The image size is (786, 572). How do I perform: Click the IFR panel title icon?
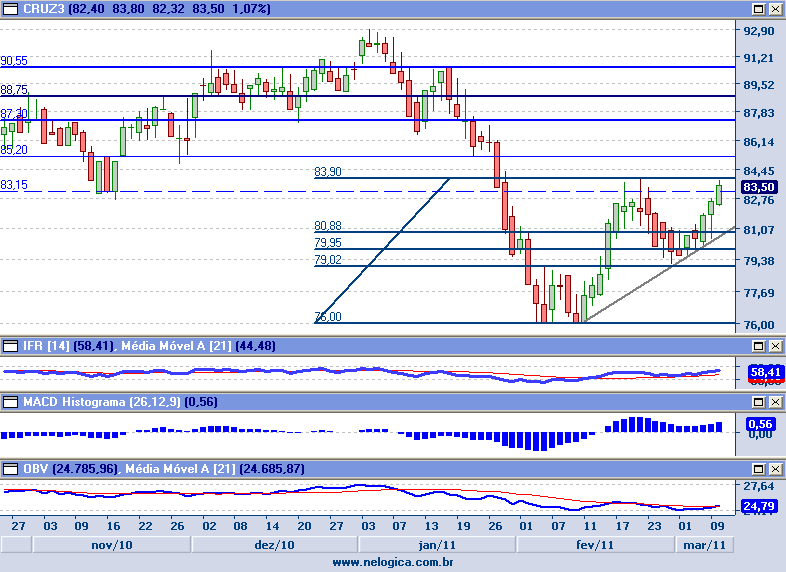tap(8, 346)
